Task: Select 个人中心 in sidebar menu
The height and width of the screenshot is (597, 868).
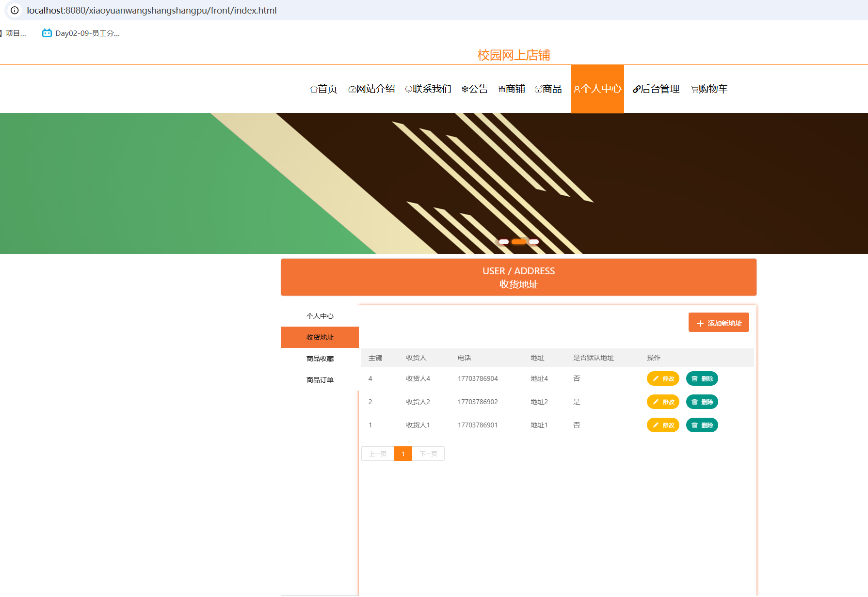Action: [320, 316]
